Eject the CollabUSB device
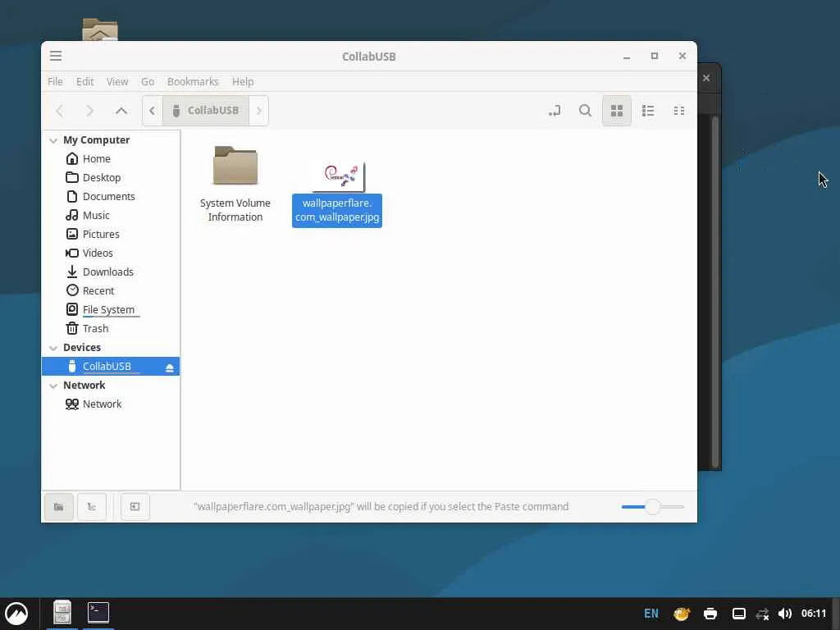Screen dimensions: 840x630 coord(170,367)
